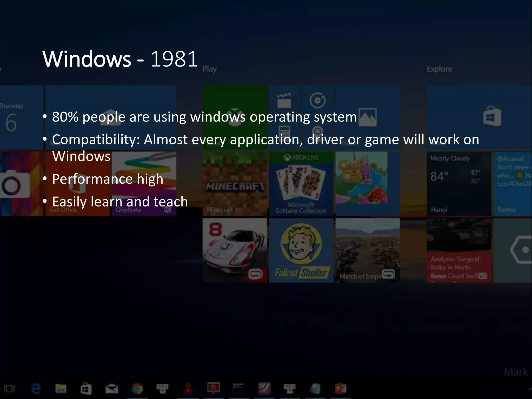Open the Mail icon on the taskbar

[112, 389]
